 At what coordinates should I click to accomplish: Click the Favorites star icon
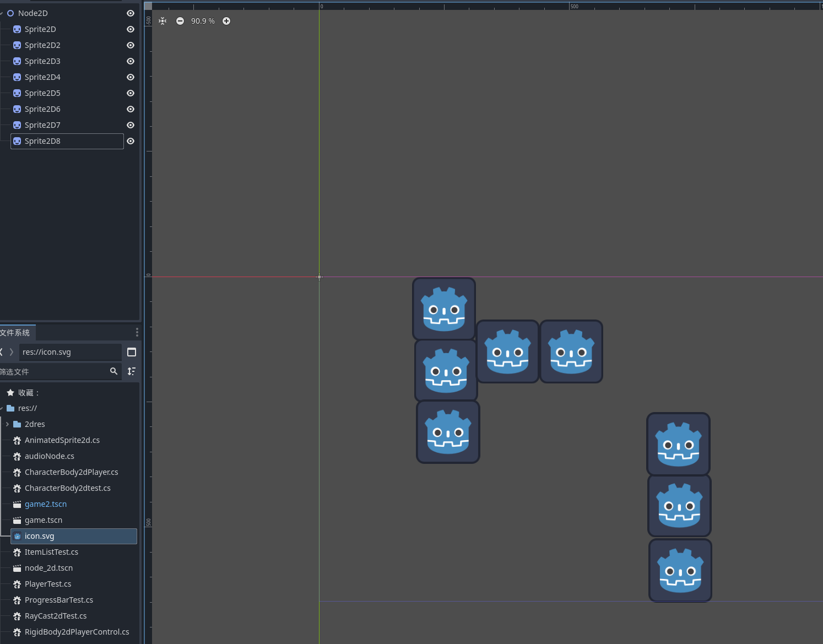pyautogui.click(x=10, y=393)
